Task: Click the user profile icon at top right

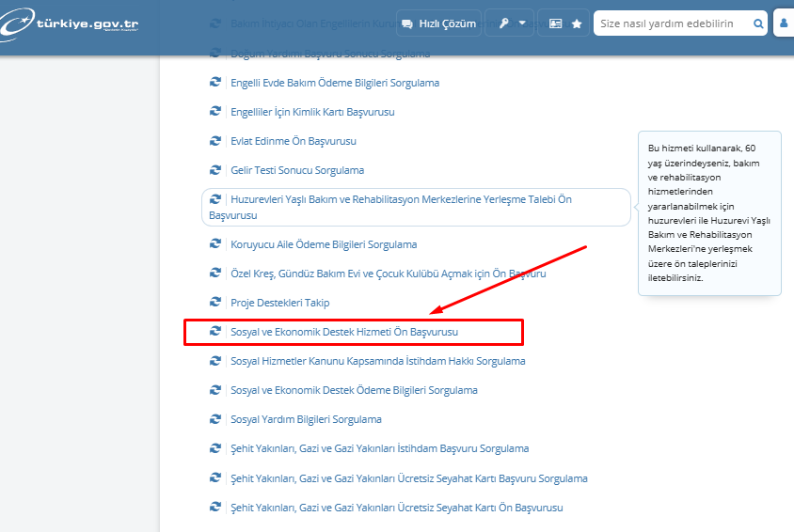Action: 784,23
